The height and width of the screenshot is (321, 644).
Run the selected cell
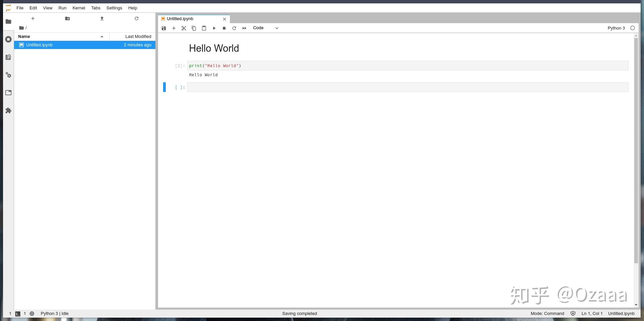click(x=214, y=28)
